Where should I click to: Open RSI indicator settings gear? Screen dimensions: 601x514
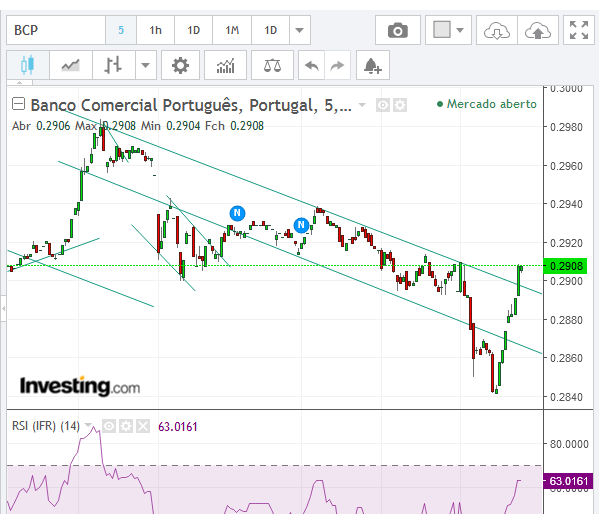tap(126, 426)
